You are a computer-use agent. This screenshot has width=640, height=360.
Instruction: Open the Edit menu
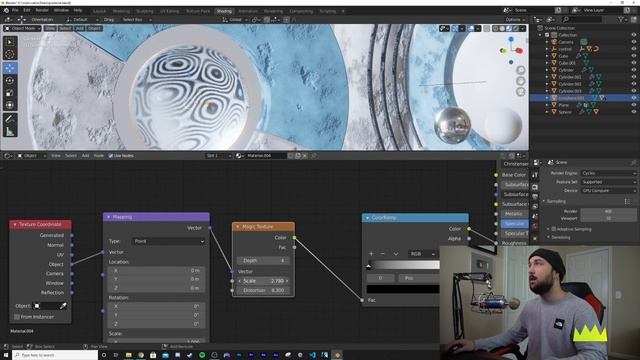[27, 10]
